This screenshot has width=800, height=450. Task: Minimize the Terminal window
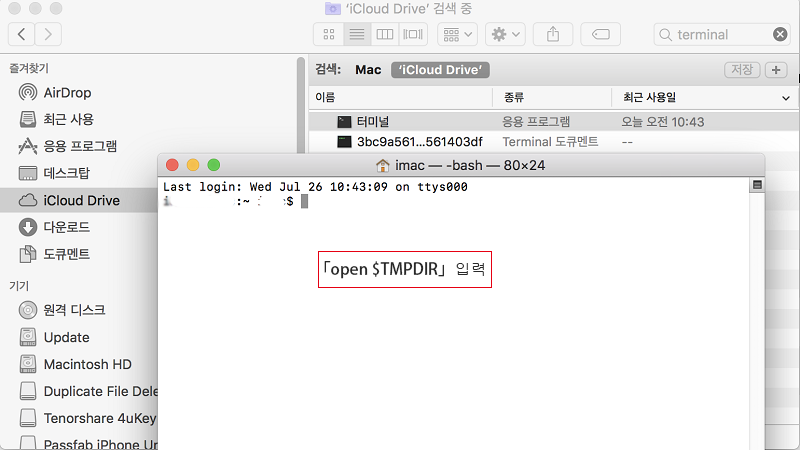193,165
